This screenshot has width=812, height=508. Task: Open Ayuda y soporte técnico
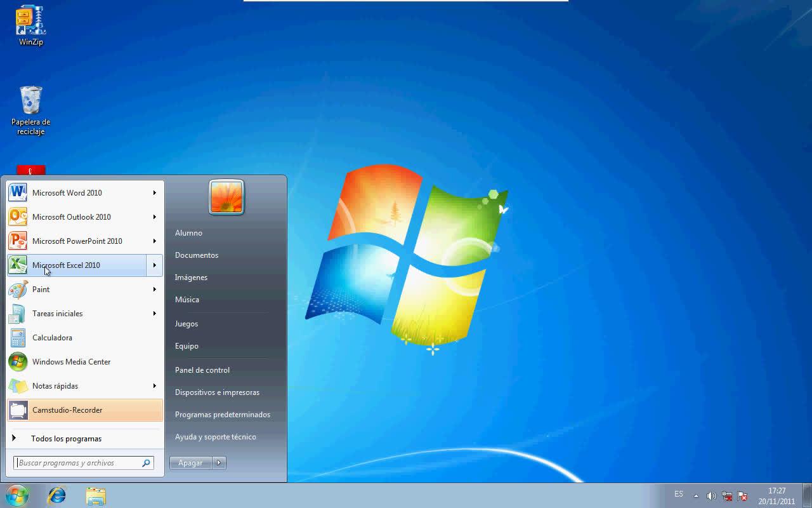(216, 437)
